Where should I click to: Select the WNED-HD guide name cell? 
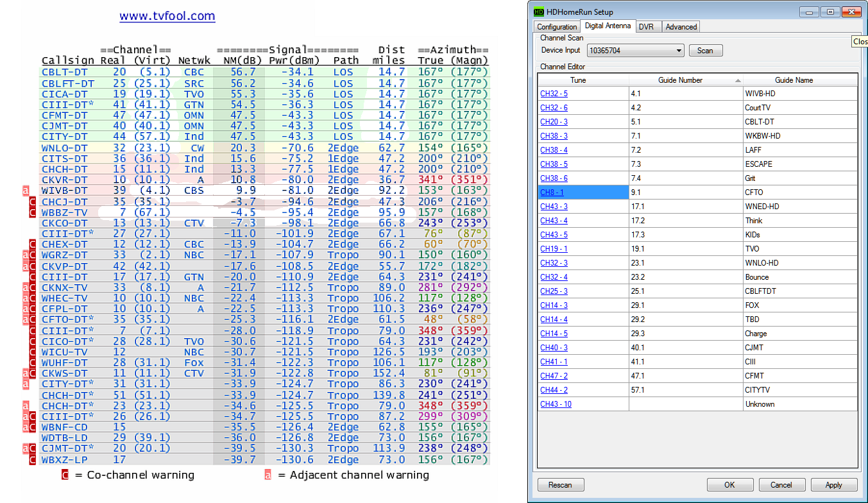point(800,207)
